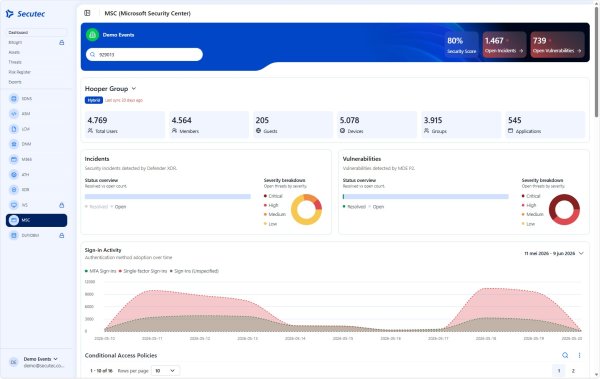Go to page 1 of policies
This screenshot has width=600, height=379.
559,371
